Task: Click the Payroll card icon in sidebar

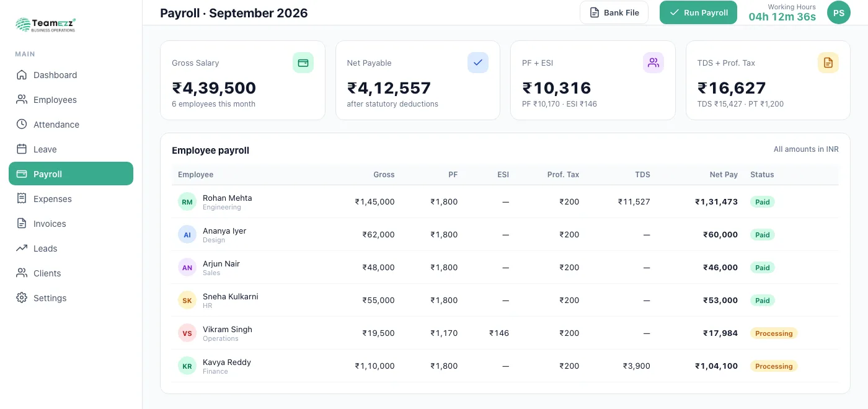Action: [22, 174]
